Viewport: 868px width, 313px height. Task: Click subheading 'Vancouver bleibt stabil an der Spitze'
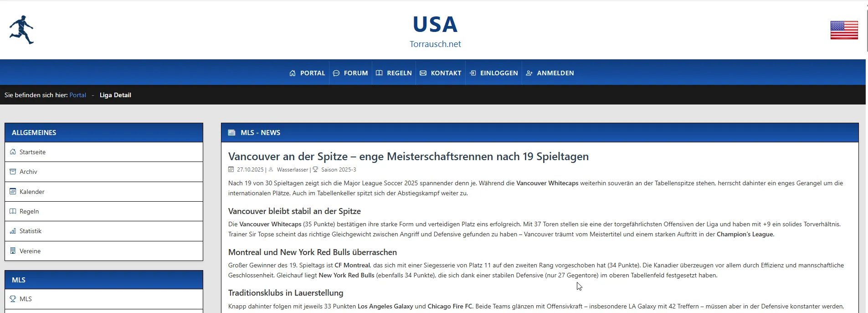coord(294,211)
